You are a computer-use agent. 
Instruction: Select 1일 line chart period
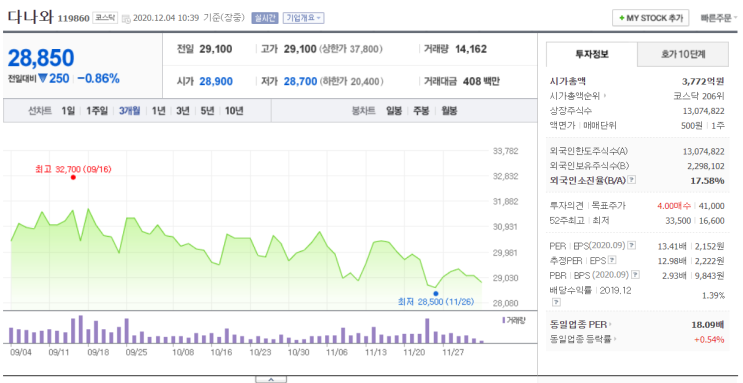point(68,111)
